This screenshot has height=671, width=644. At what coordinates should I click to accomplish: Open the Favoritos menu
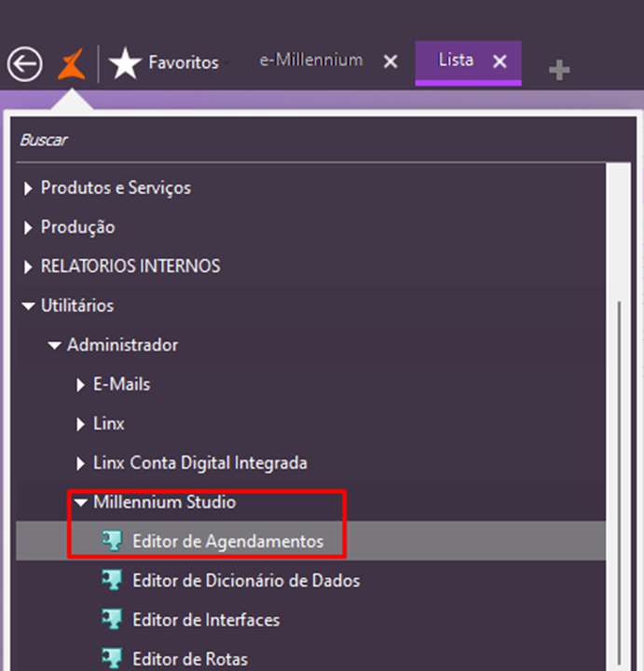click(183, 63)
